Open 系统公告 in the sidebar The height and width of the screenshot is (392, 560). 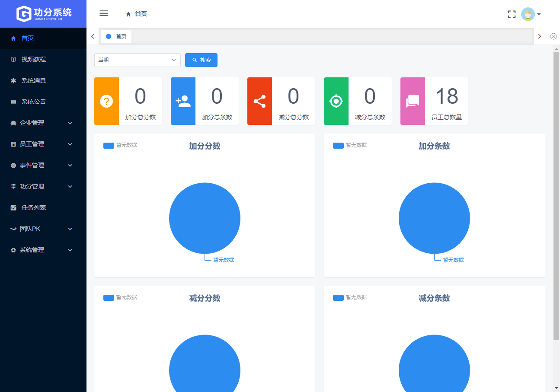[43, 102]
